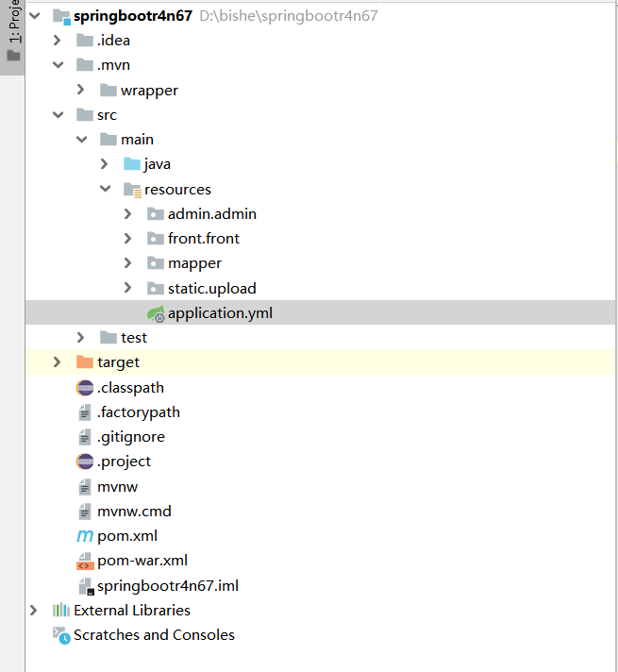Select the .gitignore file
Viewport: 618px width, 672px height.
130,437
